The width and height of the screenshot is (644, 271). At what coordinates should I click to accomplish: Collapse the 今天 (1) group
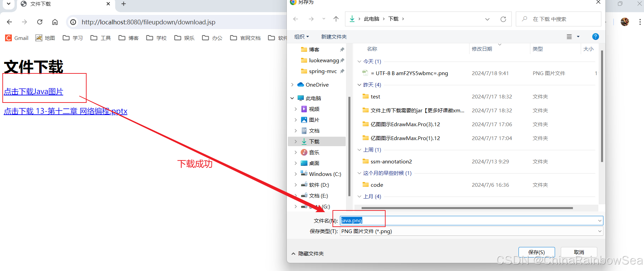coord(359,61)
